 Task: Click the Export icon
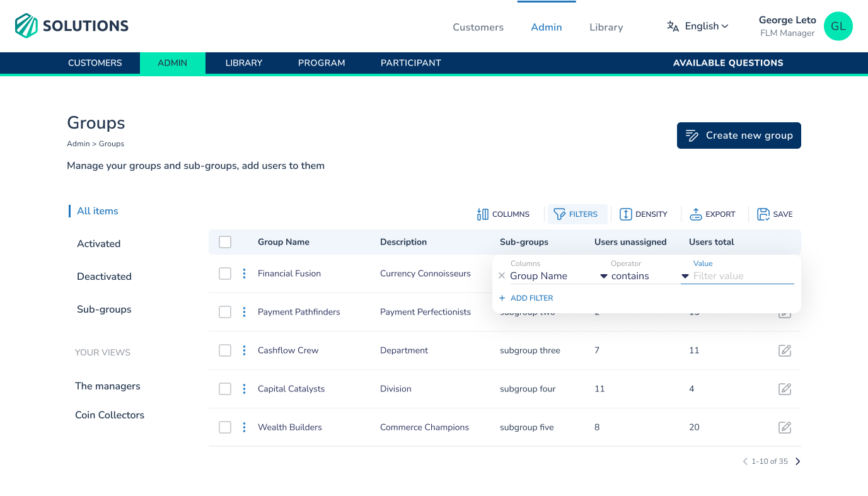point(696,214)
